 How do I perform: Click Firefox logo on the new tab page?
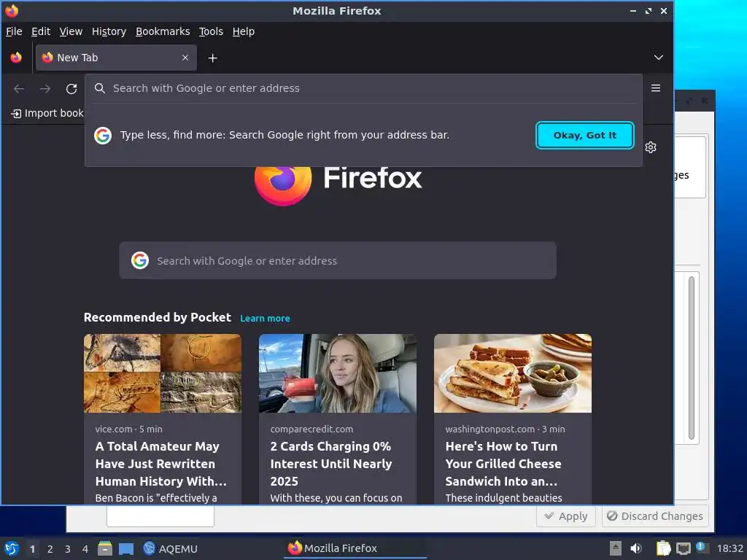pos(283,187)
